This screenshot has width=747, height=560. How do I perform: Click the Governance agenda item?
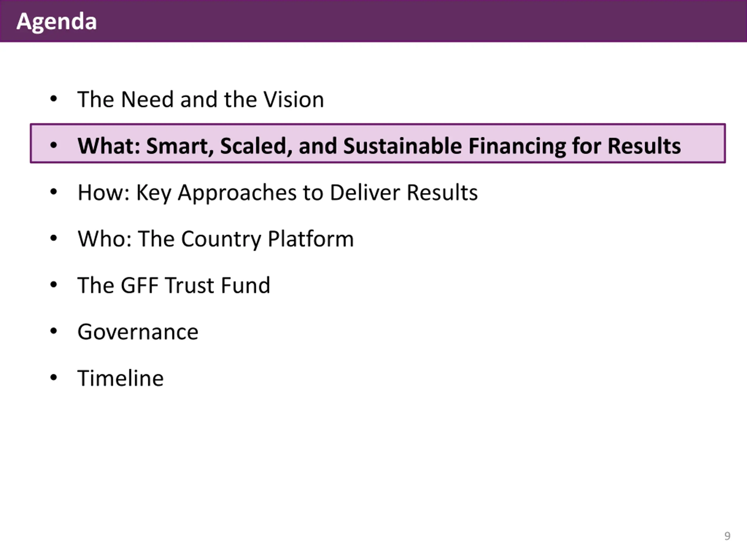pyautogui.click(x=138, y=332)
